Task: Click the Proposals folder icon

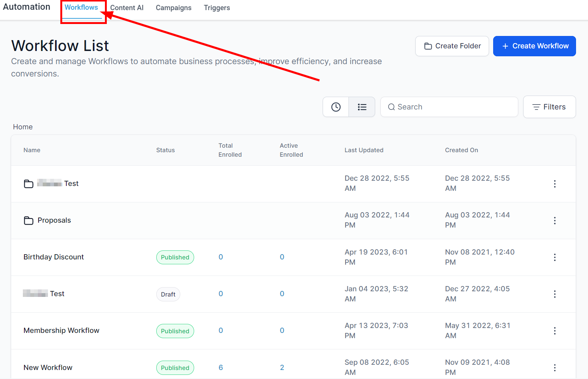Action: 28,220
